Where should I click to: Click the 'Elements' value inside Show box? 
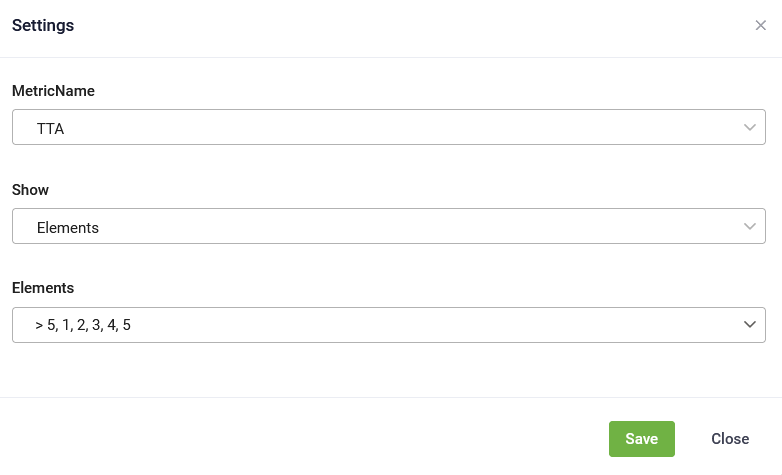click(68, 228)
